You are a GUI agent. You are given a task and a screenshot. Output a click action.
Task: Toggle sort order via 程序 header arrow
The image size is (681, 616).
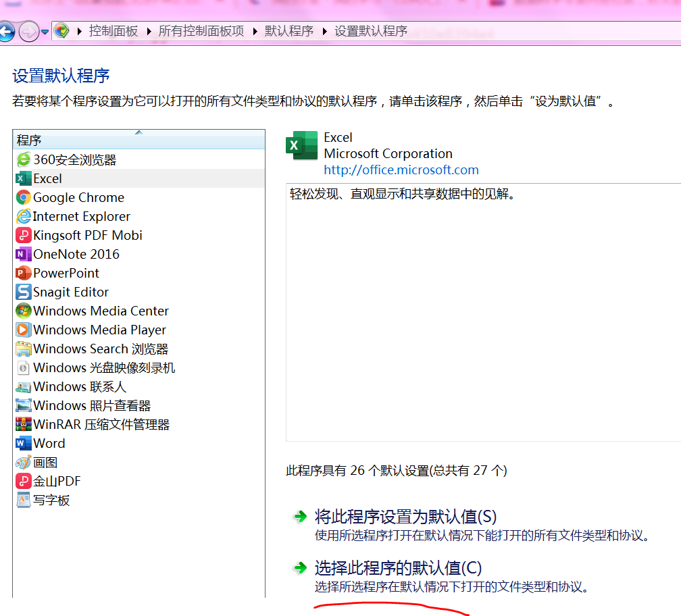[139, 132]
